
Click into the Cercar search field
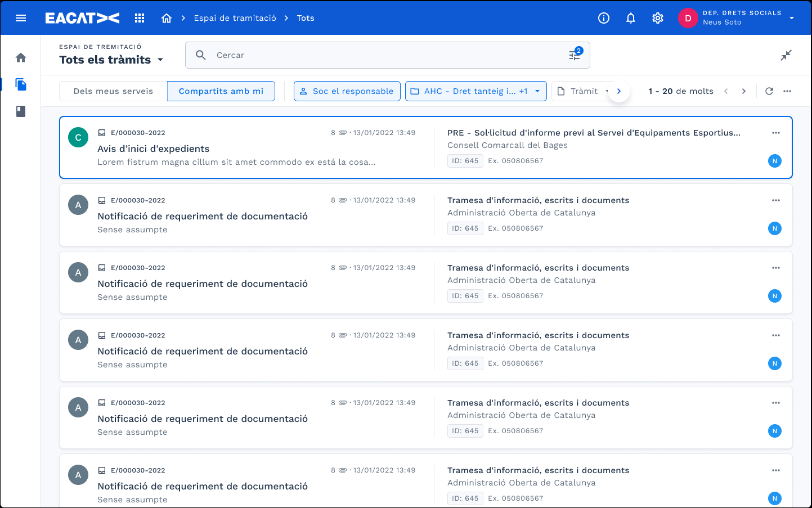point(383,55)
